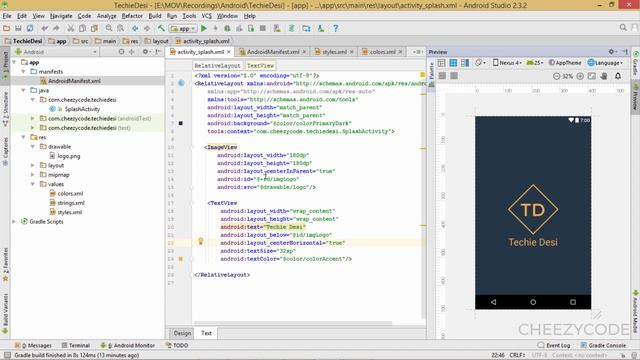Toggle the Palette side panel
Screen dimensions: 640x360
[x=432, y=73]
